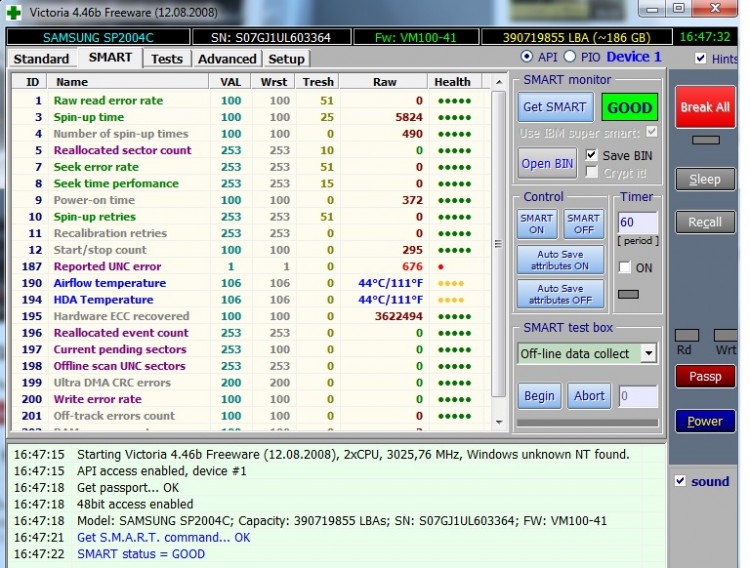Select the Reallocated sector count row
750x568 pixels.
(252, 150)
